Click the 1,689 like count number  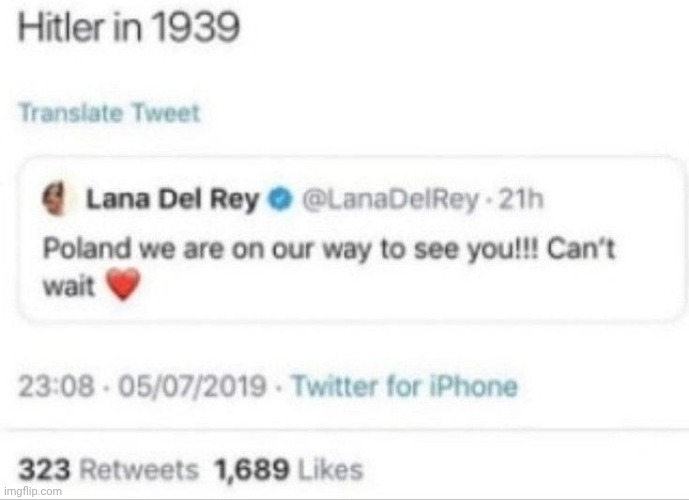click(x=248, y=468)
